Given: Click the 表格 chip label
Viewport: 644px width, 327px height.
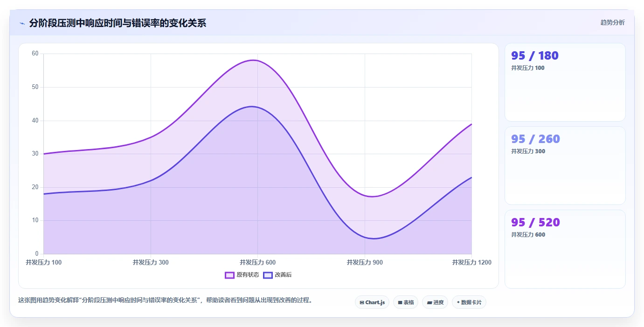Looking at the screenshot, I should point(409,303).
